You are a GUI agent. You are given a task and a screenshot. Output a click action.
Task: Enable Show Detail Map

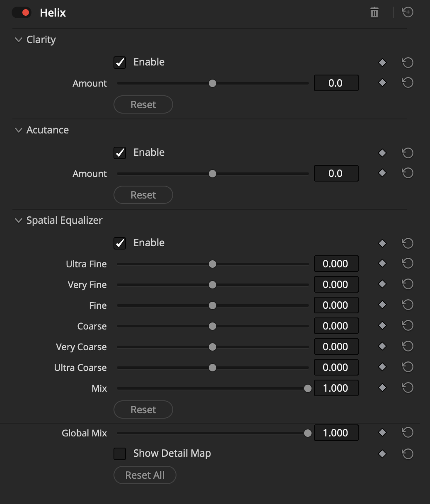coord(119,453)
